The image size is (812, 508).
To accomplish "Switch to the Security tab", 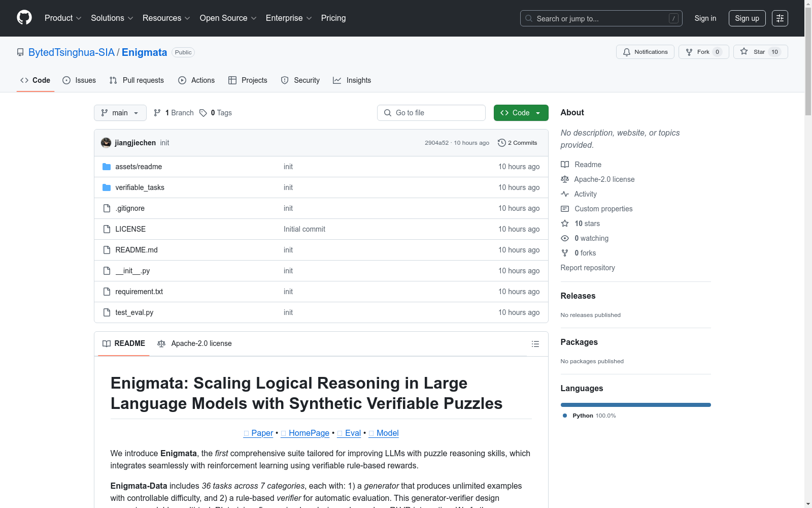I will coord(300,80).
